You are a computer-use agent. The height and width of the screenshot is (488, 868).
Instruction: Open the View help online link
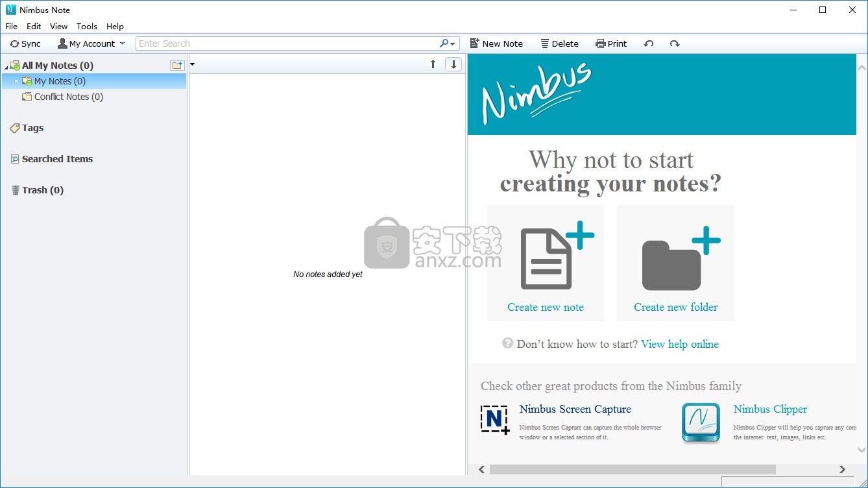pos(680,344)
